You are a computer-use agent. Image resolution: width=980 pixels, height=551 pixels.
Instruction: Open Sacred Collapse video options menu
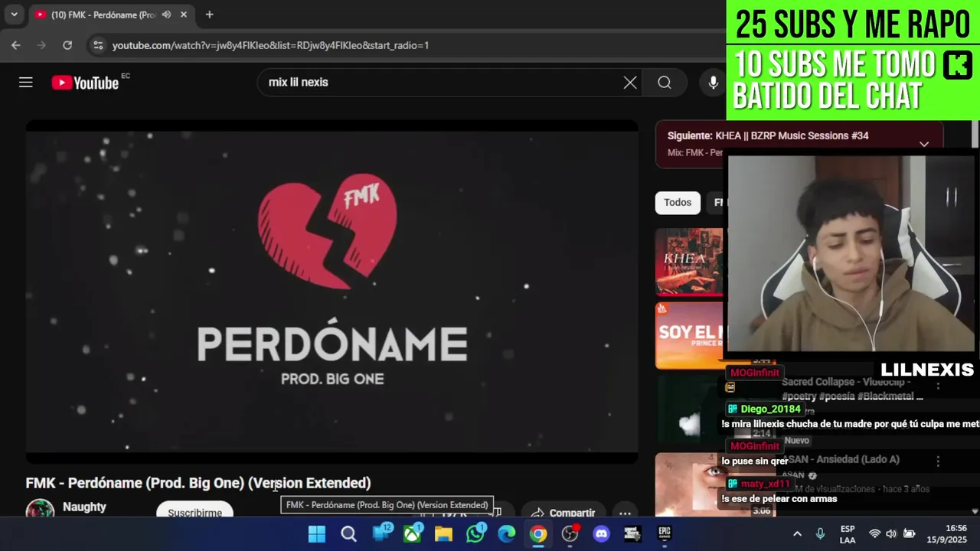pyautogui.click(x=938, y=386)
